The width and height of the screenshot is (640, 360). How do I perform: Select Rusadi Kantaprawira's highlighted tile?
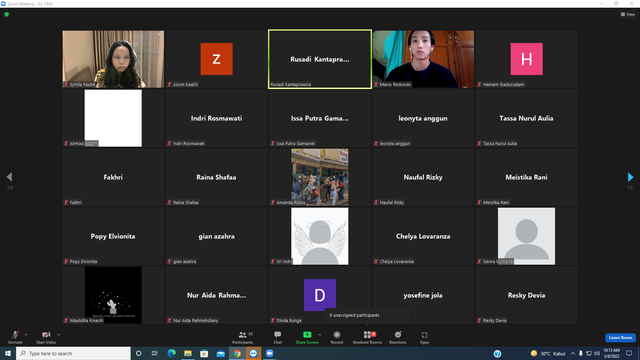point(320,59)
